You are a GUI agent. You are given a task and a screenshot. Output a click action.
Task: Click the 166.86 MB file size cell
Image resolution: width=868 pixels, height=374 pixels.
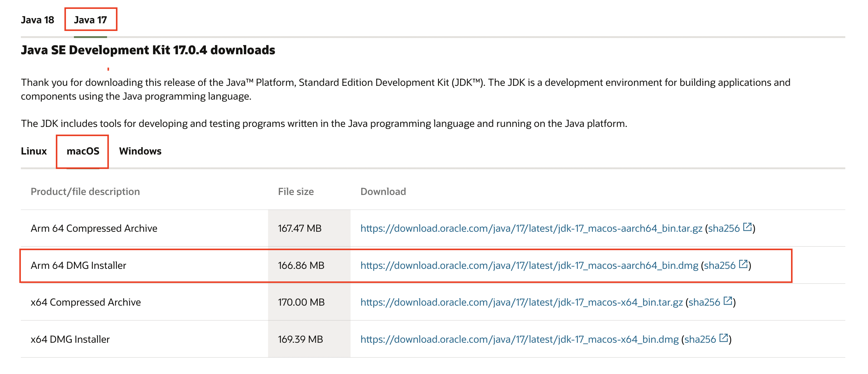301,265
